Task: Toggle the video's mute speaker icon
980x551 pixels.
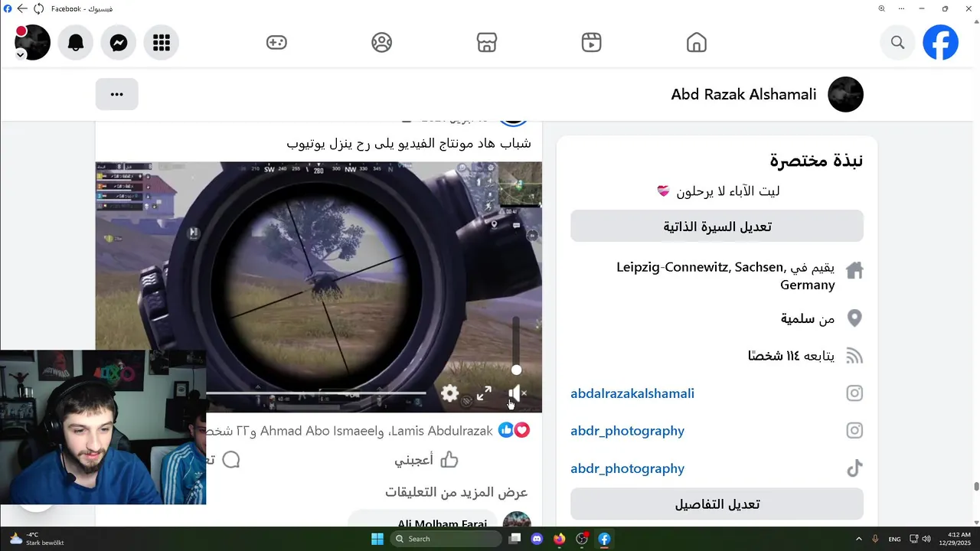Action: tap(517, 393)
